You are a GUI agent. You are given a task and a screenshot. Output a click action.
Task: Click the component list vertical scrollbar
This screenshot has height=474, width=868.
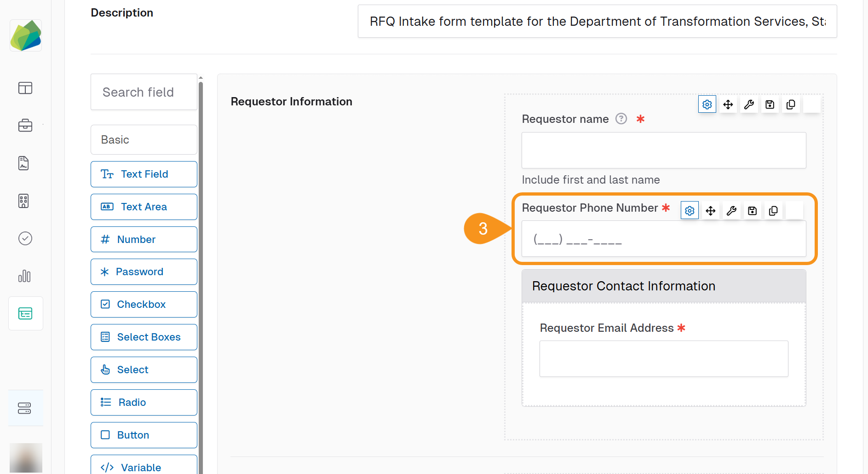(x=201, y=276)
